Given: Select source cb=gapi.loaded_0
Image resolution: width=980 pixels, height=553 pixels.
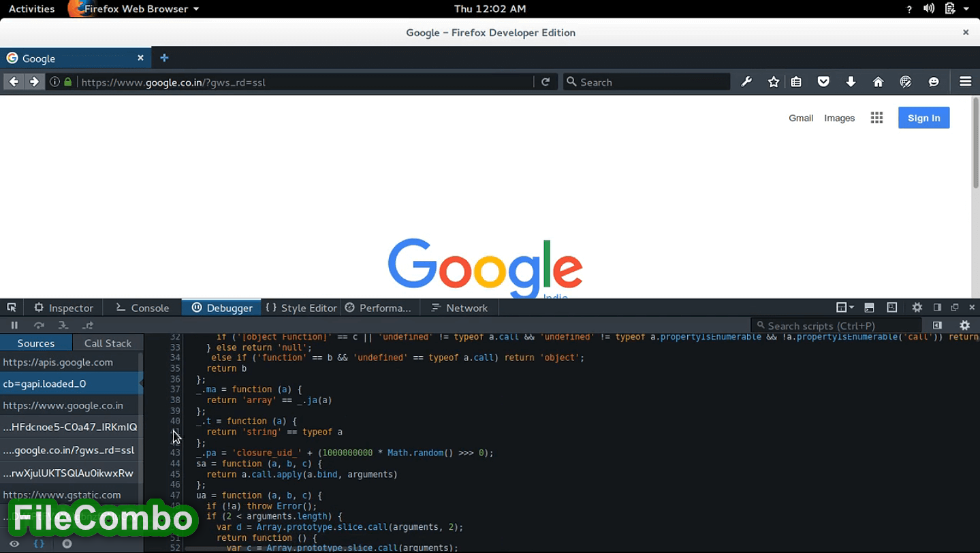Looking at the screenshot, I should coord(69,383).
